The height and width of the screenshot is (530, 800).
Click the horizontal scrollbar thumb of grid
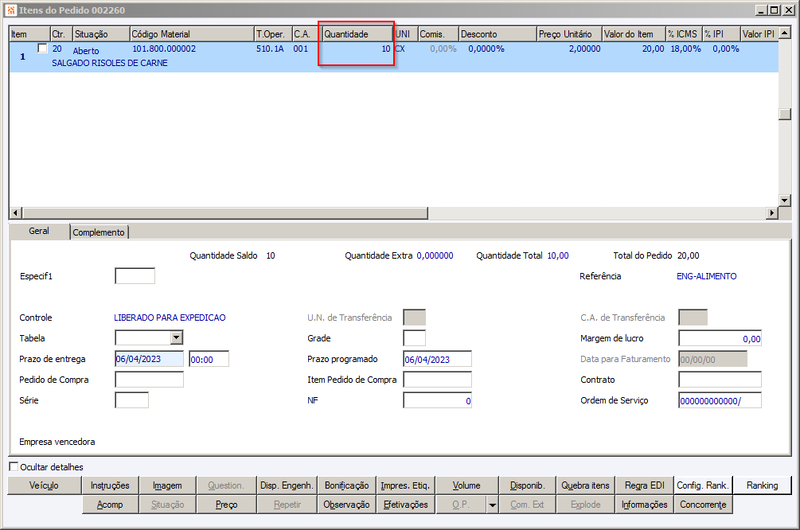pos(225,213)
